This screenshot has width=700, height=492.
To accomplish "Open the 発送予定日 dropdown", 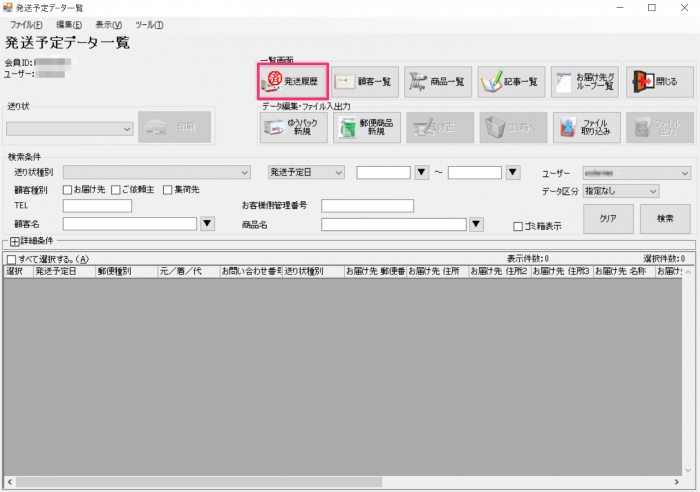I will pyautogui.click(x=306, y=172).
